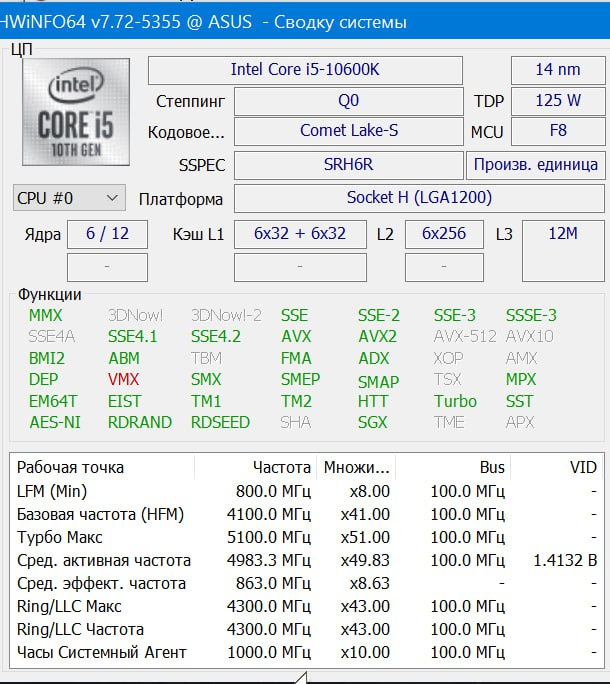Click the HTT feature label
Image resolution: width=610 pixels, height=684 pixels.
[x=373, y=401]
